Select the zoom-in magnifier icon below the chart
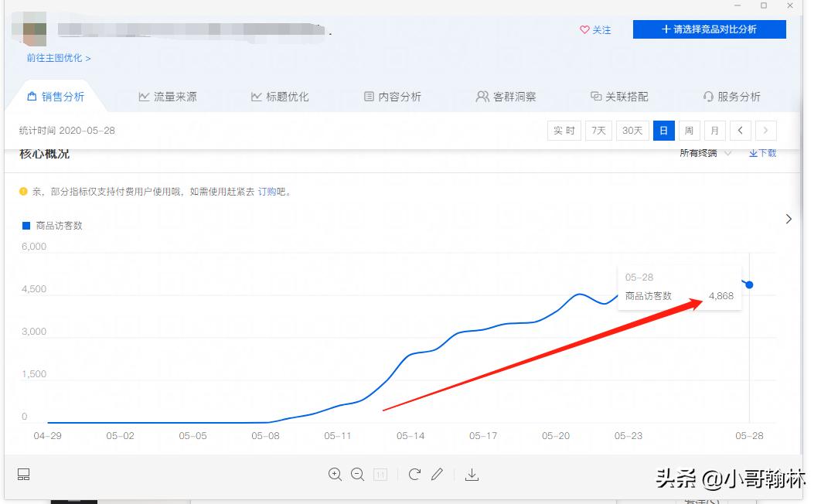Image resolution: width=821 pixels, height=504 pixels. coord(335,474)
